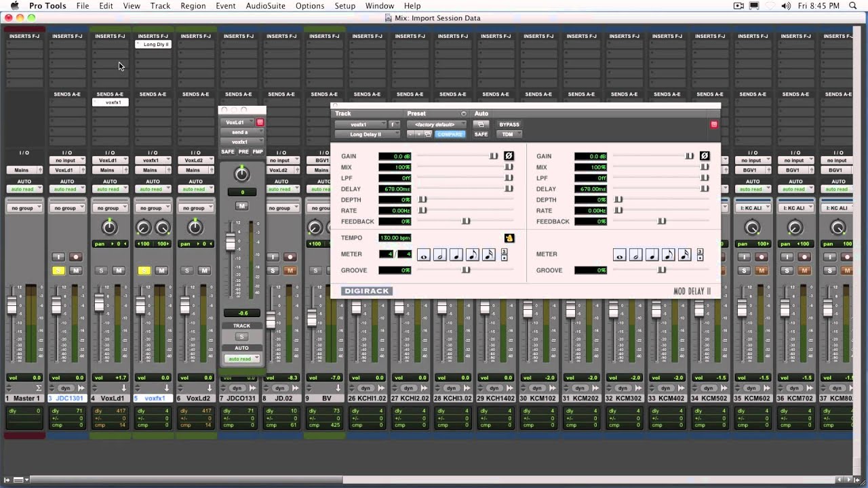The width and height of the screenshot is (868, 488).
Task: Select sixteenth note in left Meter row
Action: point(489,255)
